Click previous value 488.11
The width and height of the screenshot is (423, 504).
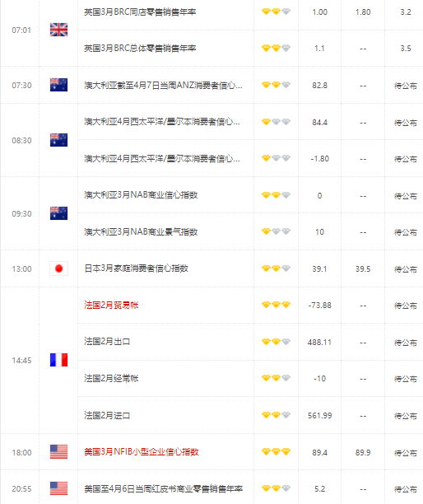click(x=319, y=342)
